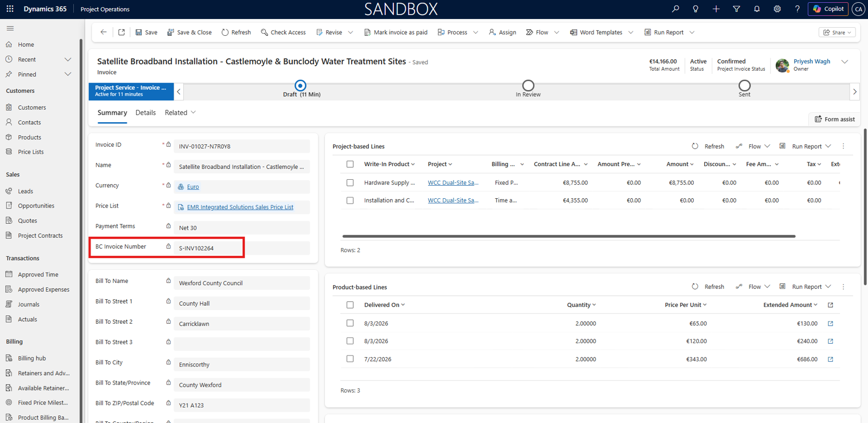Open the lightbulb assistant icon
Image resolution: width=868 pixels, height=423 pixels.
[695, 9]
